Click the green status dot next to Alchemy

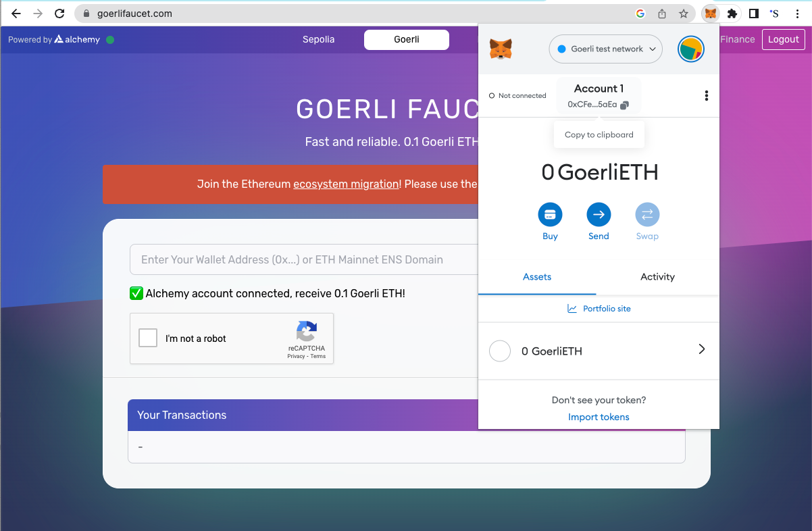110,40
